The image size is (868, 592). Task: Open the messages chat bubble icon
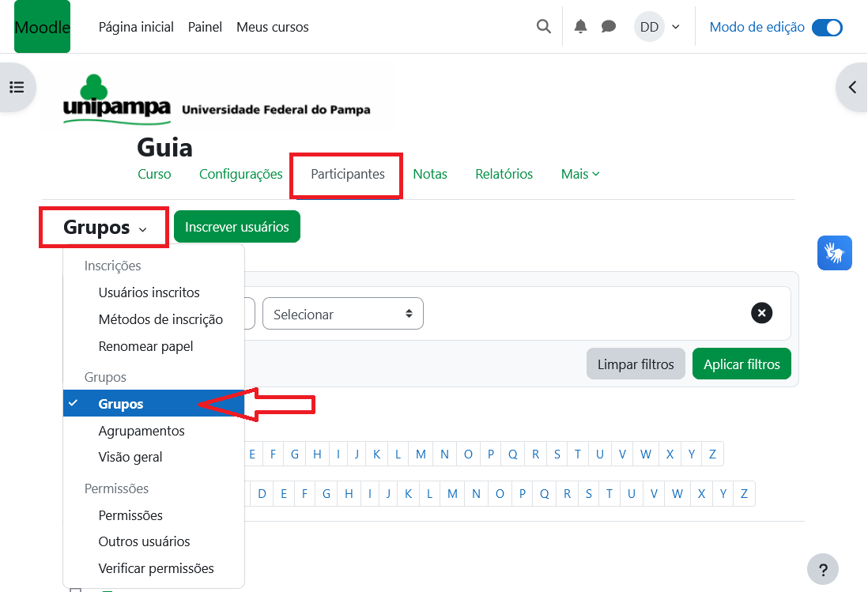tap(608, 27)
